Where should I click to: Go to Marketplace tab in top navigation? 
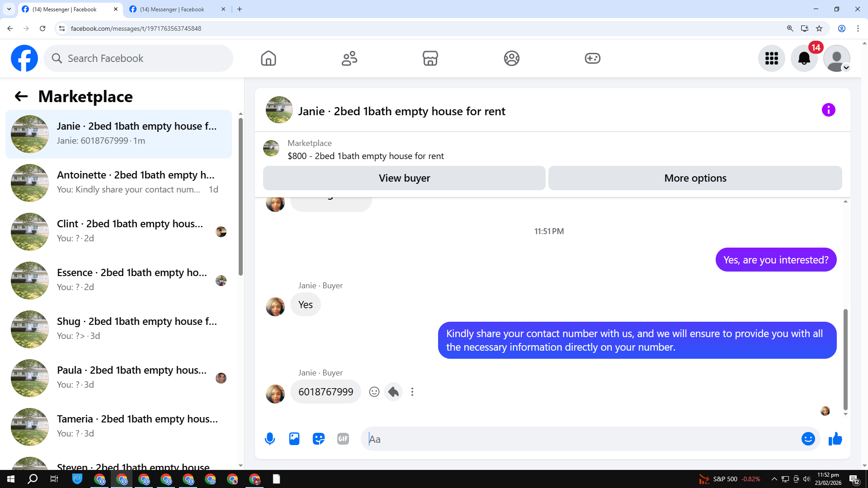(430, 58)
